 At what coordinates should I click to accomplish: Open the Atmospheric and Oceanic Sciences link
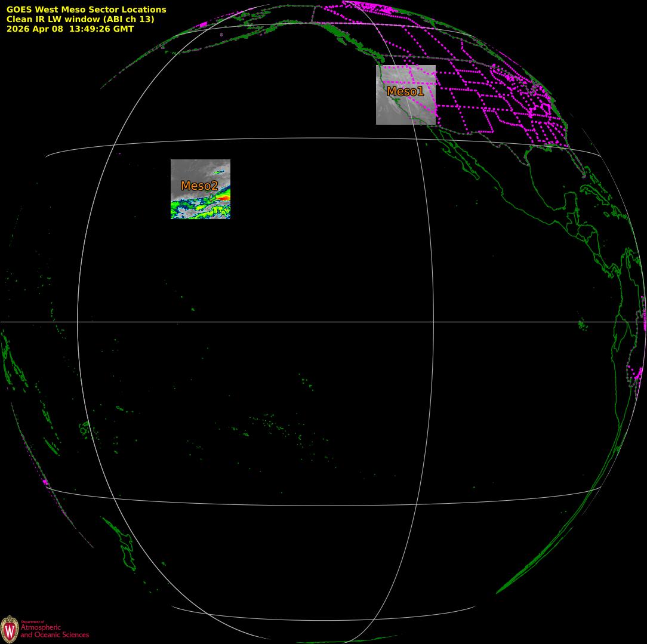coord(55,630)
